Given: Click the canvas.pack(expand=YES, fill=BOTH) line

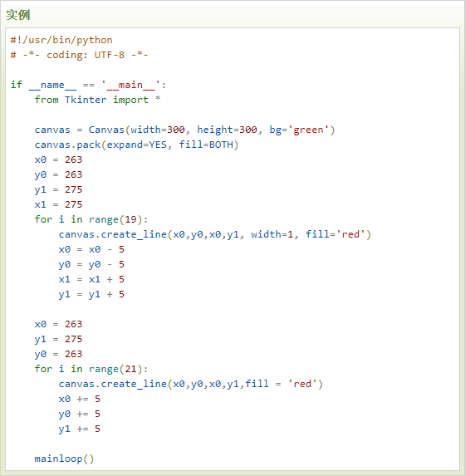Looking at the screenshot, I should tap(136, 145).
